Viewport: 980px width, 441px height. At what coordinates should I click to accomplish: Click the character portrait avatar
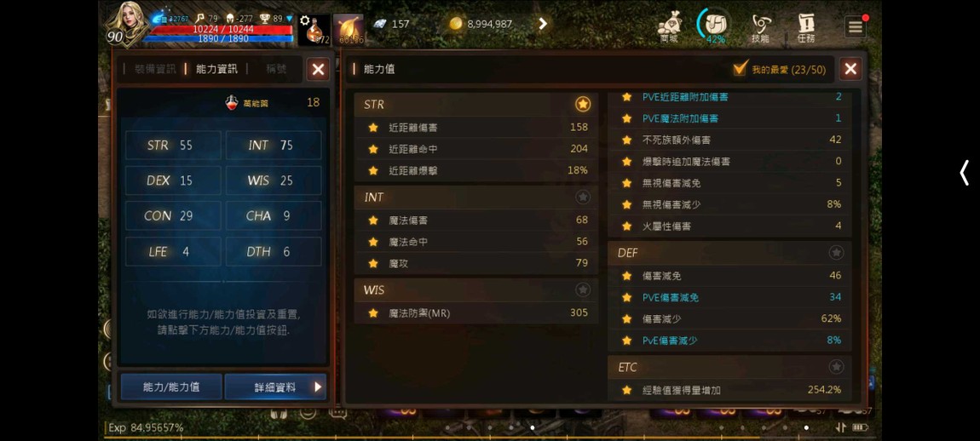(128, 25)
